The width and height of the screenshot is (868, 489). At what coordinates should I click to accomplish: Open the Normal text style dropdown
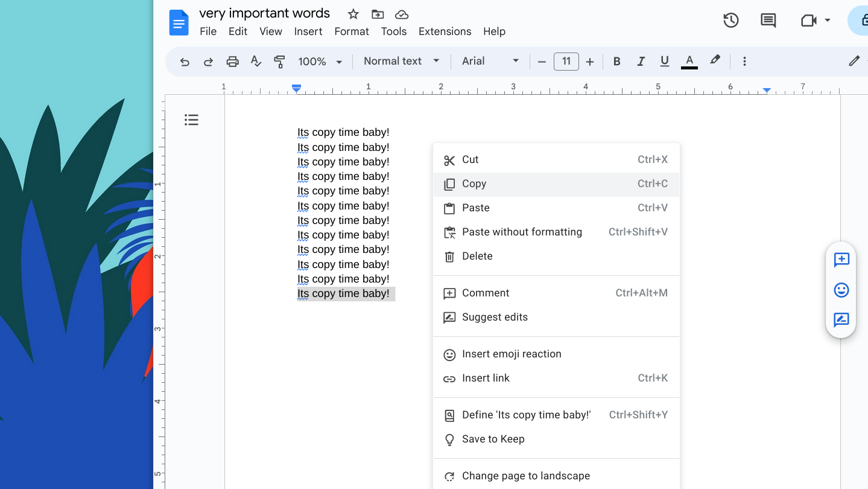(x=402, y=61)
